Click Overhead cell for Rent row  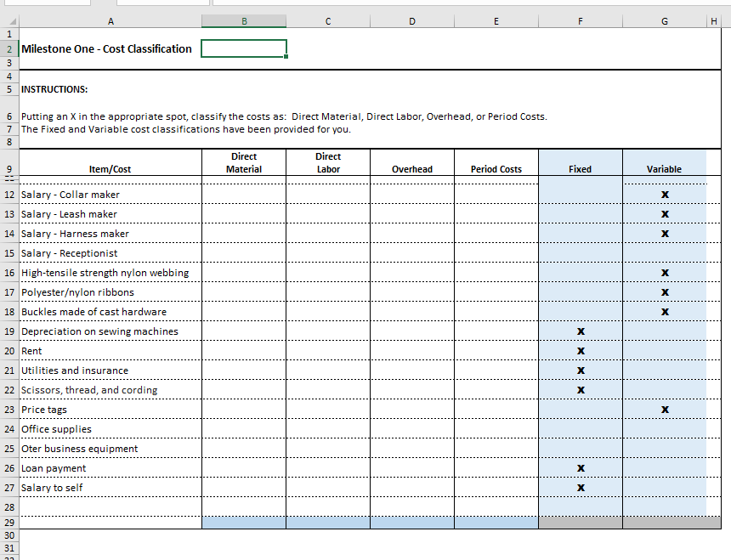tap(412, 351)
